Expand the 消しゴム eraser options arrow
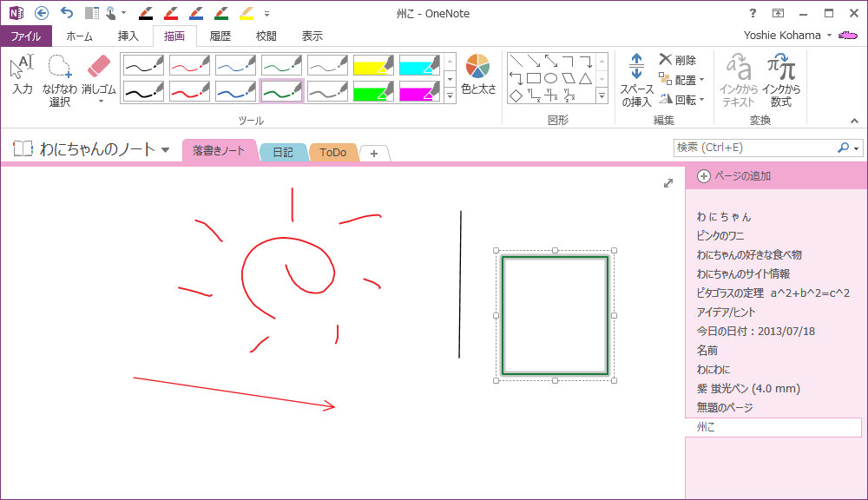 (x=101, y=102)
